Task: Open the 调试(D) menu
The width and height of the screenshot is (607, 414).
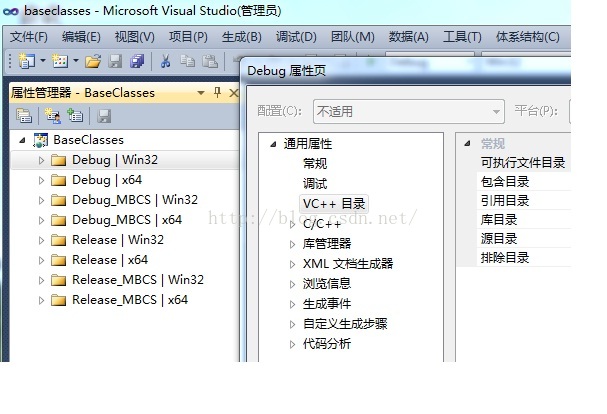Action: click(x=296, y=37)
